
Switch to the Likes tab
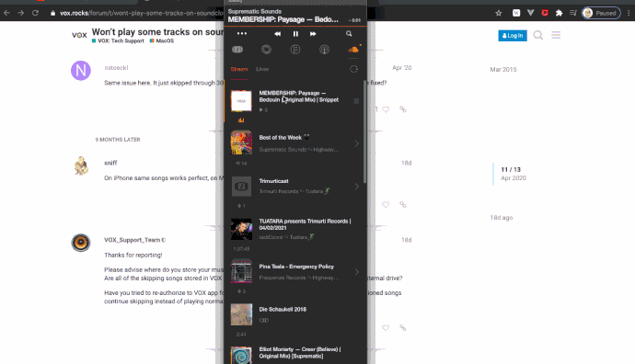coord(262,69)
